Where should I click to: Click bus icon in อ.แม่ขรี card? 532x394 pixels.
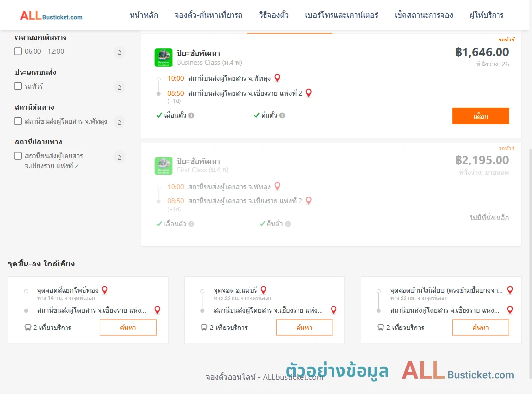click(x=204, y=328)
